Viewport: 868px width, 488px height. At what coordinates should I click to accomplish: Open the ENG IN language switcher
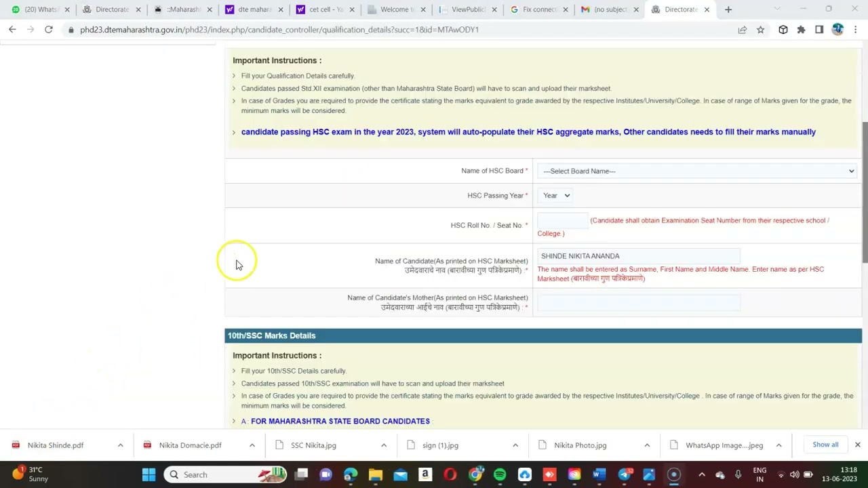(x=759, y=474)
